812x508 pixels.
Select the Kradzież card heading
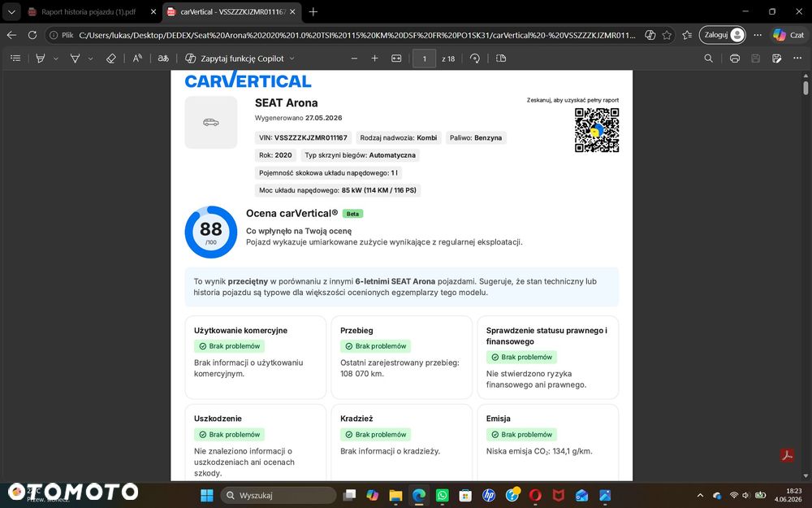coord(356,419)
